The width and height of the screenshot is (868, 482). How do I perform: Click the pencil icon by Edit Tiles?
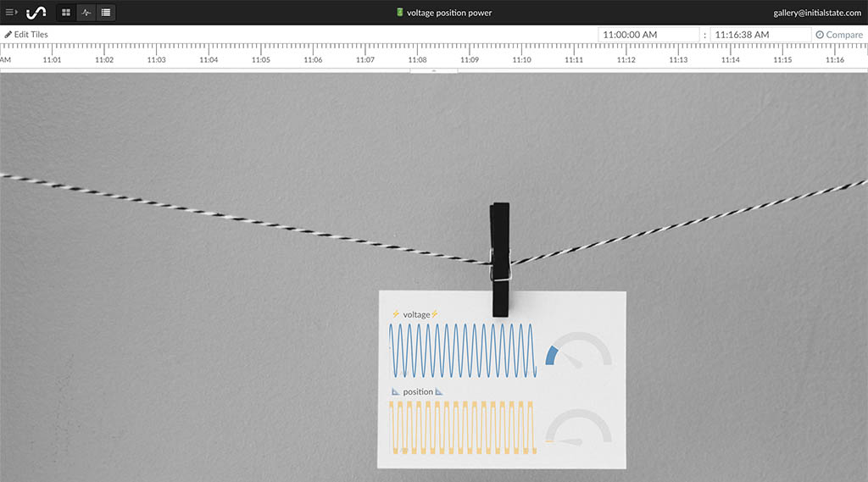click(8, 35)
